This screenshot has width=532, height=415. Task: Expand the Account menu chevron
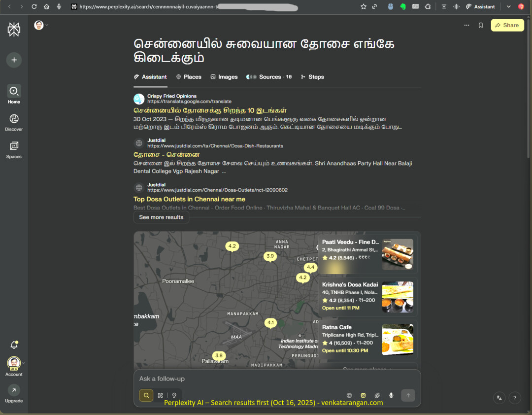pos(24,363)
